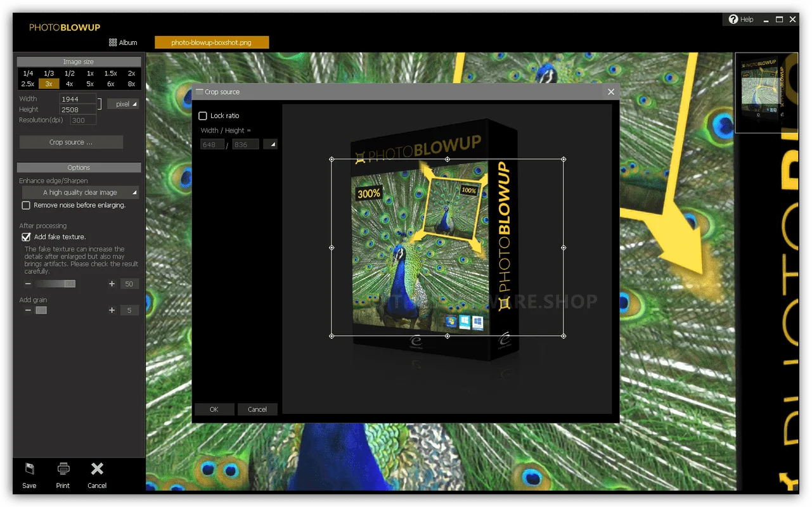This screenshot has height=507, width=812.
Task: Expand the sharpen quality dropdown
Action: click(81, 193)
